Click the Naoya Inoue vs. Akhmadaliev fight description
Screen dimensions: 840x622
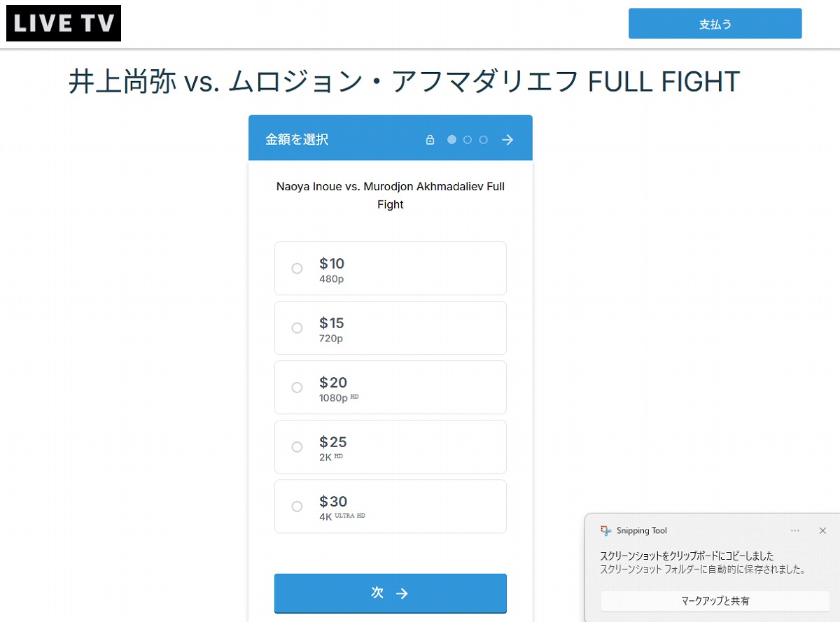coord(391,196)
